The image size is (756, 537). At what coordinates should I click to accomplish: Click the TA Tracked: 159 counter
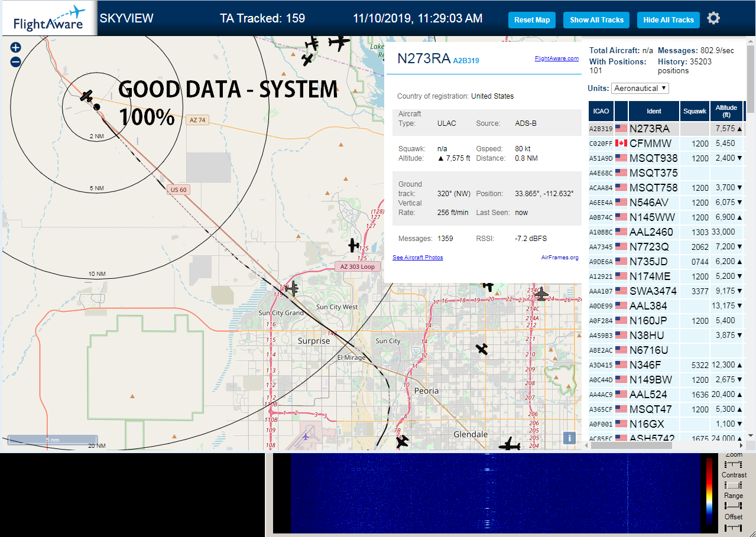pos(262,18)
